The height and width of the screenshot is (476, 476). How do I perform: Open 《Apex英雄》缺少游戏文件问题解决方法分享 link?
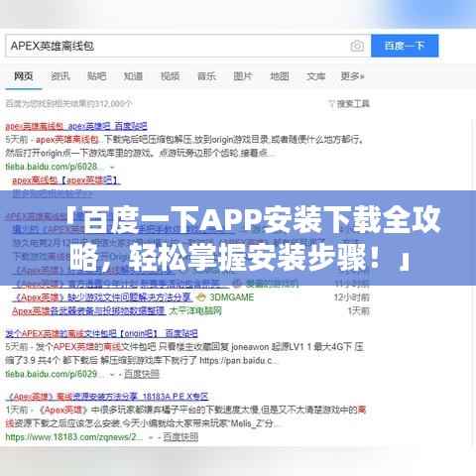(x=102, y=297)
